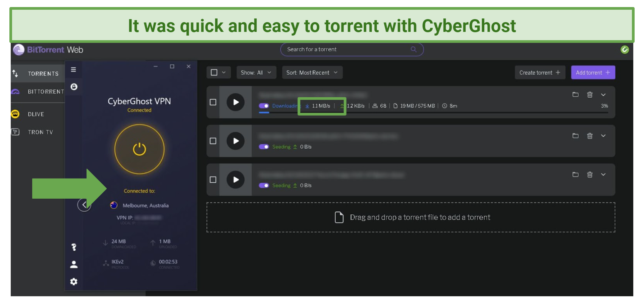The width and height of the screenshot is (644, 302).
Task: Expand the downloading torrent's details
Action: (x=603, y=95)
